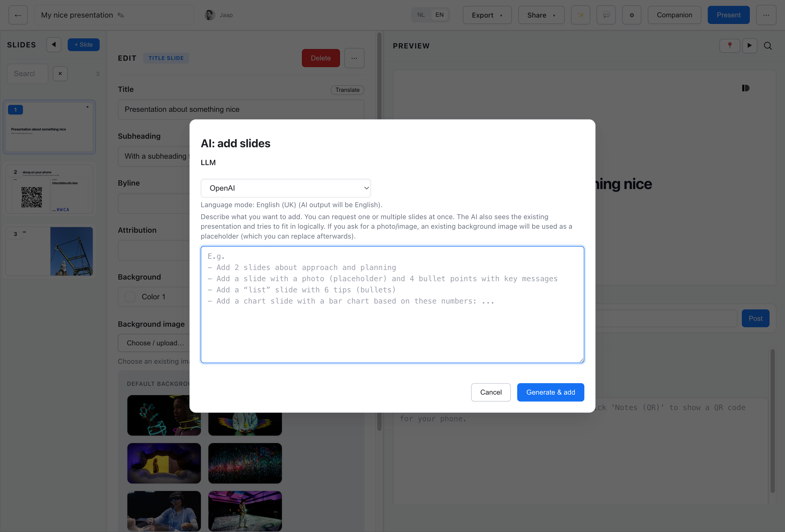Click the Post button
The height and width of the screenshot is (532, 785).
(x=755, y=318)
